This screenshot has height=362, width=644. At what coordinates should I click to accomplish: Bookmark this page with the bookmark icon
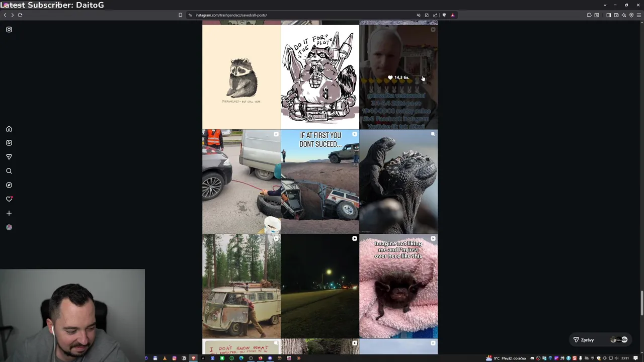[x=180, y=15]
